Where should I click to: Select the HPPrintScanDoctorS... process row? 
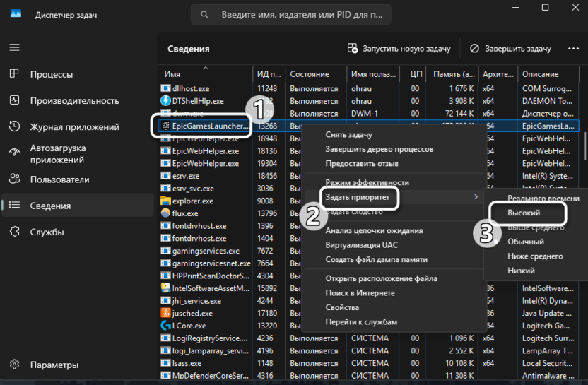click(370, 276)
